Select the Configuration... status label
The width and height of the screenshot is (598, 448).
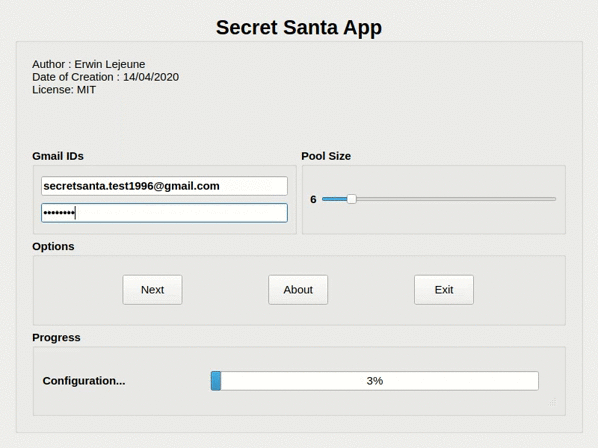coord(84,381)
